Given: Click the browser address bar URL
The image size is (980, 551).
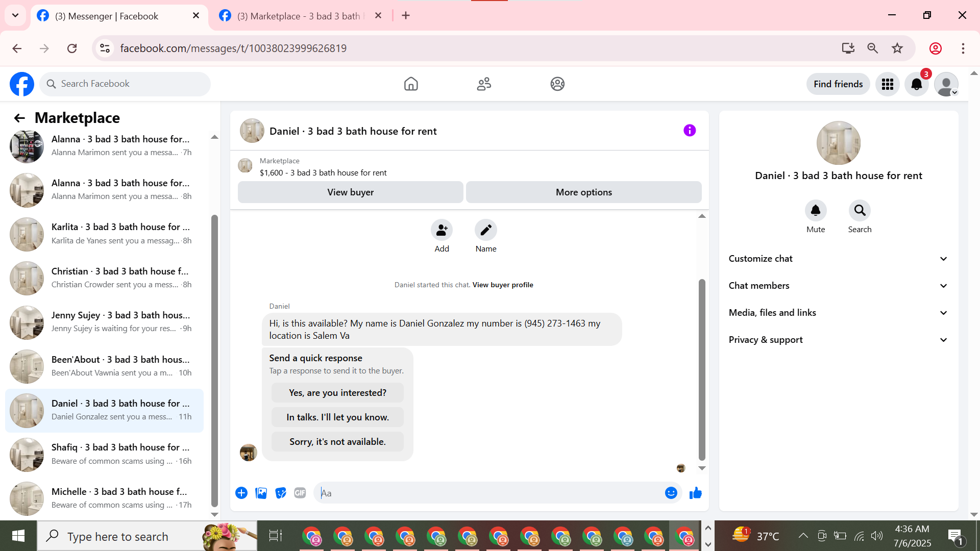Looking at the screenshot, I should tap(233, 48).
